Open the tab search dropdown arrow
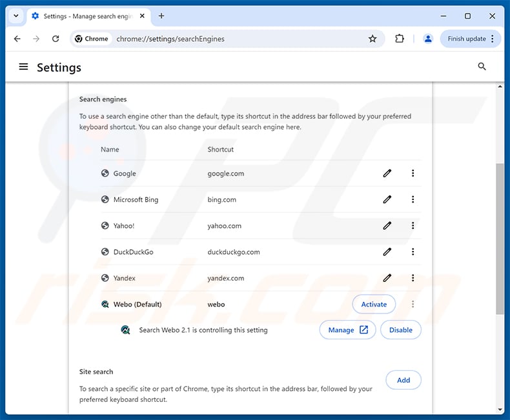 pos(16,15)
